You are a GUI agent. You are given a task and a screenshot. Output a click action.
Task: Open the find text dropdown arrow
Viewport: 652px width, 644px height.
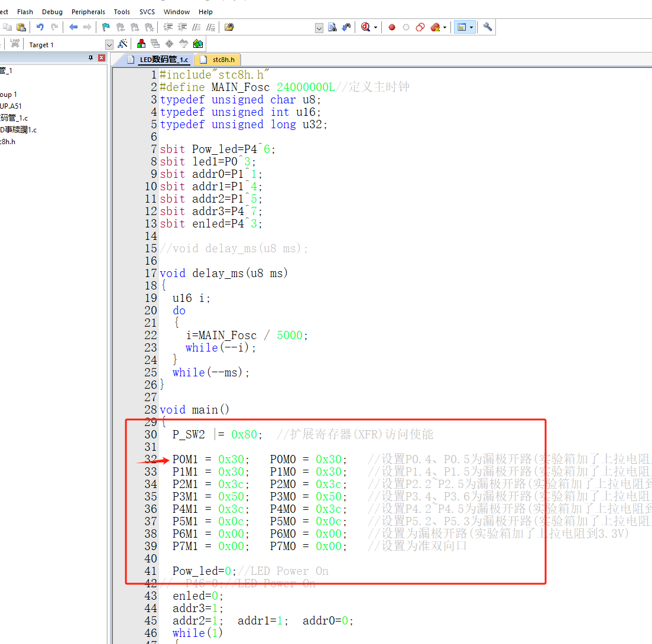click(319, 28)
